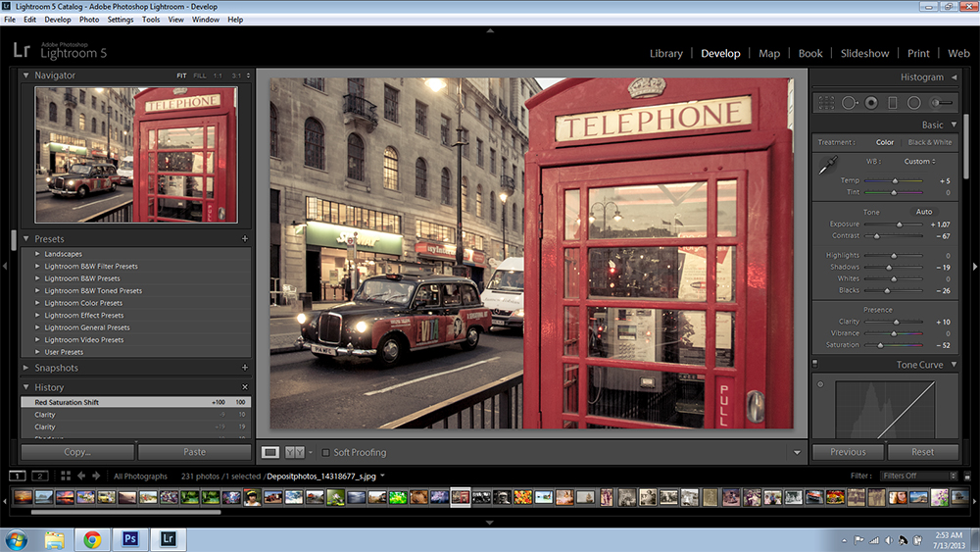Open the WB Custom dropdown

coord(919,161)
